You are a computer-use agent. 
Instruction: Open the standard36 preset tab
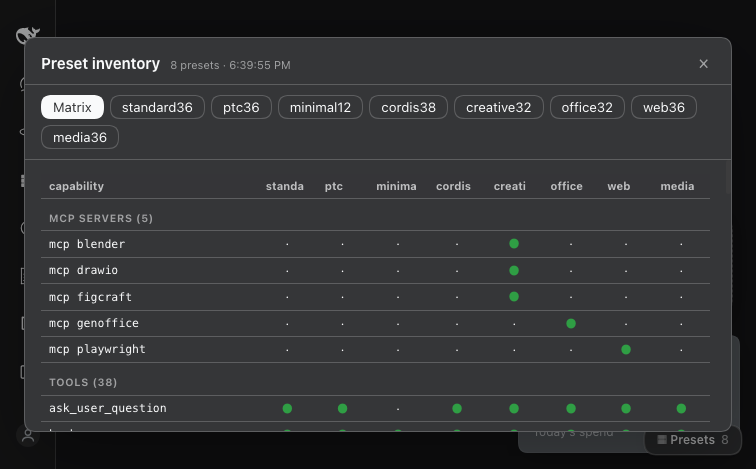pyautogui.click(x=157, y=107)
